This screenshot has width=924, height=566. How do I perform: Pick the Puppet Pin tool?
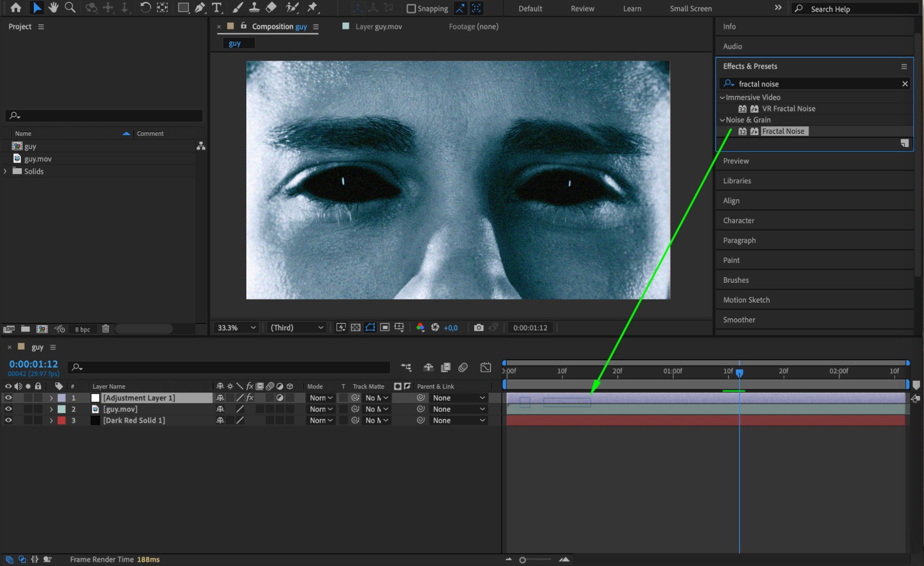tap(312, 7)
